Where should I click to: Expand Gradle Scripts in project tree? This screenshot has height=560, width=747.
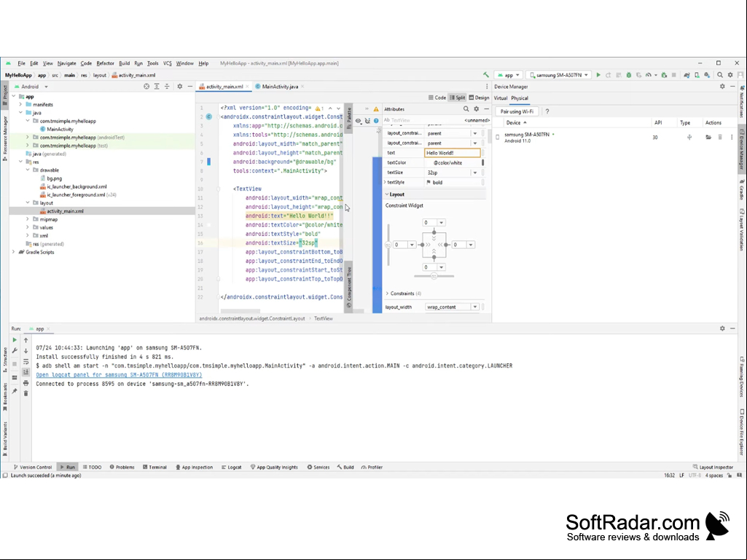point(13,253)
